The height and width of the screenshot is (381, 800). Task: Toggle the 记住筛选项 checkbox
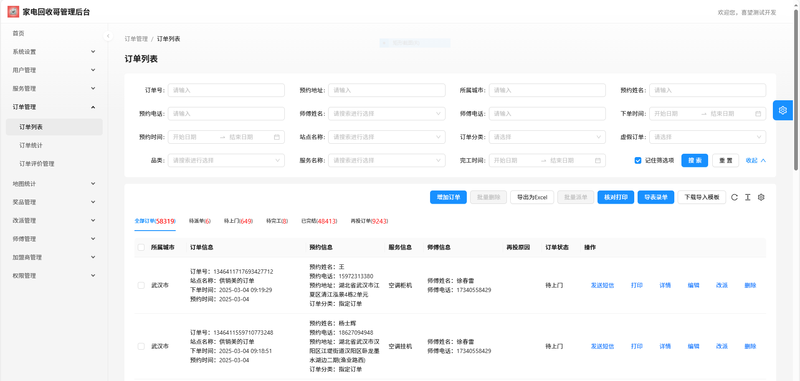638,160
